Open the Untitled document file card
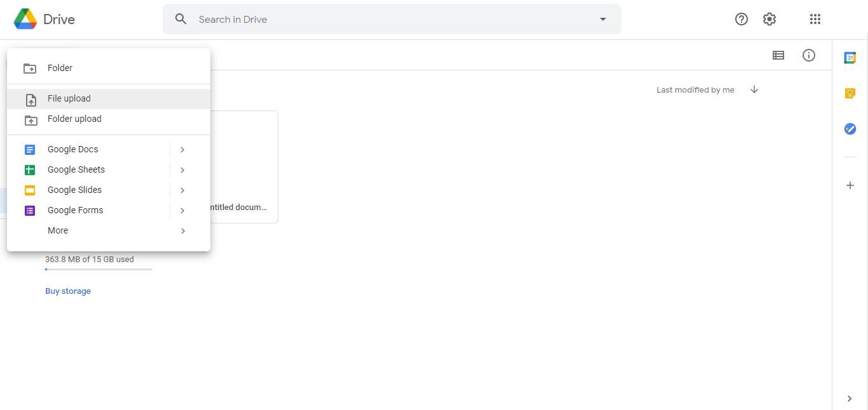 coord(244,167)
